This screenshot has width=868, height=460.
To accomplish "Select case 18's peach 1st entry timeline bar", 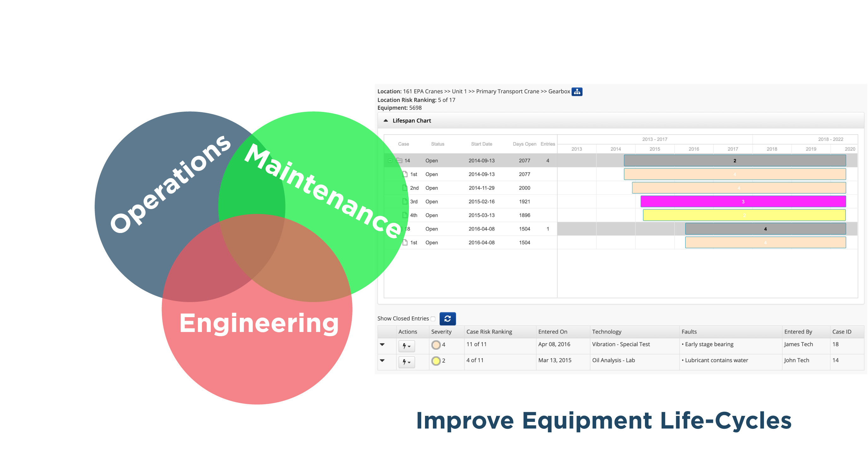I will 765,242.
